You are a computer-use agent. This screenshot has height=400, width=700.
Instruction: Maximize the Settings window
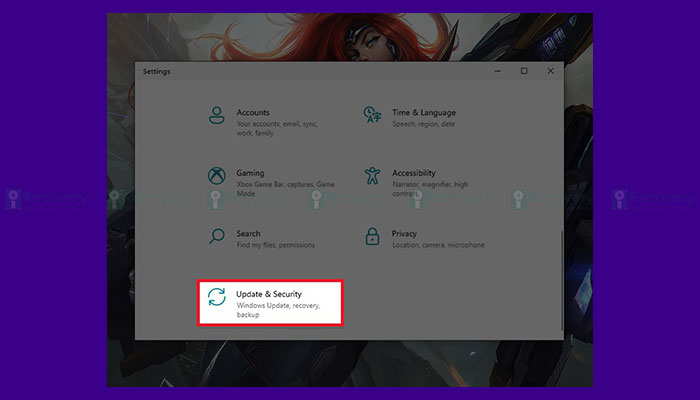click(524, 71)
